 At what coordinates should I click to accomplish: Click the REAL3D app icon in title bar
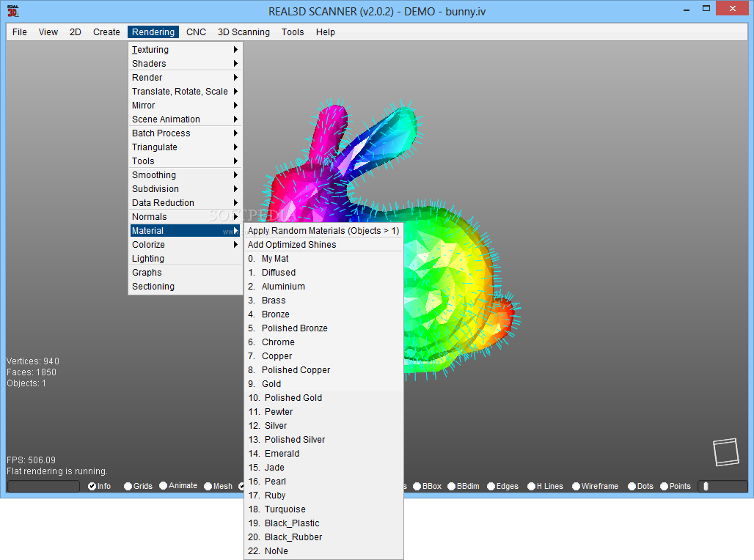[x=13, y=10]
